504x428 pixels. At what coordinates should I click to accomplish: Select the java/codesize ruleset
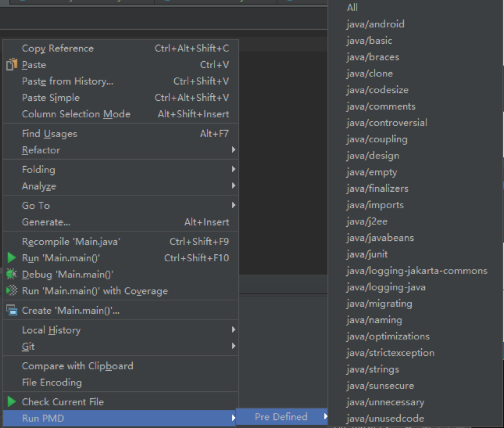(x=415, y=90)
